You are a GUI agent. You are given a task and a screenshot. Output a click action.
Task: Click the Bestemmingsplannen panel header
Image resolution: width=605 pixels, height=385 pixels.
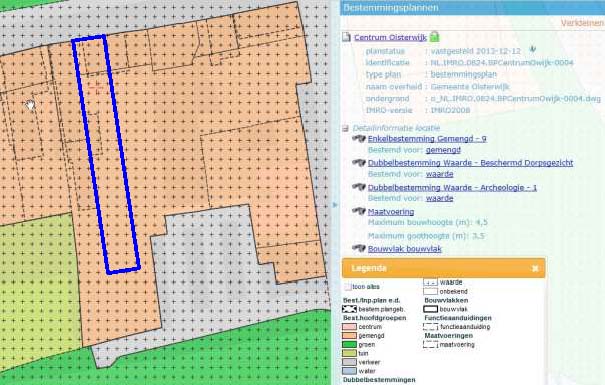point(472,8)
